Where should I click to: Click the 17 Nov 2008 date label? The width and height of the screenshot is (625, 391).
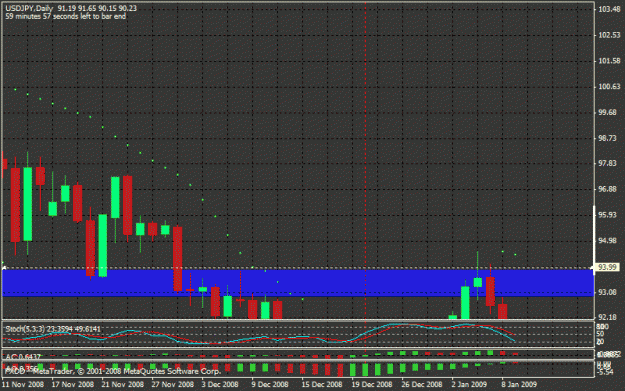tap(73, 385)
